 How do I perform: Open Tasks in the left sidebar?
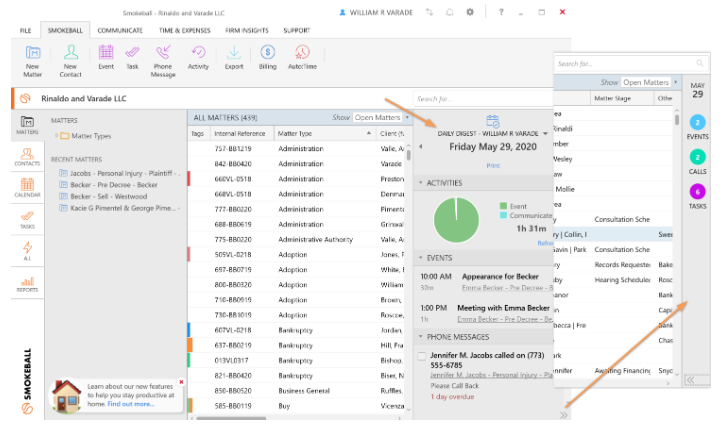pyautogui.click(x=27, y=220)
